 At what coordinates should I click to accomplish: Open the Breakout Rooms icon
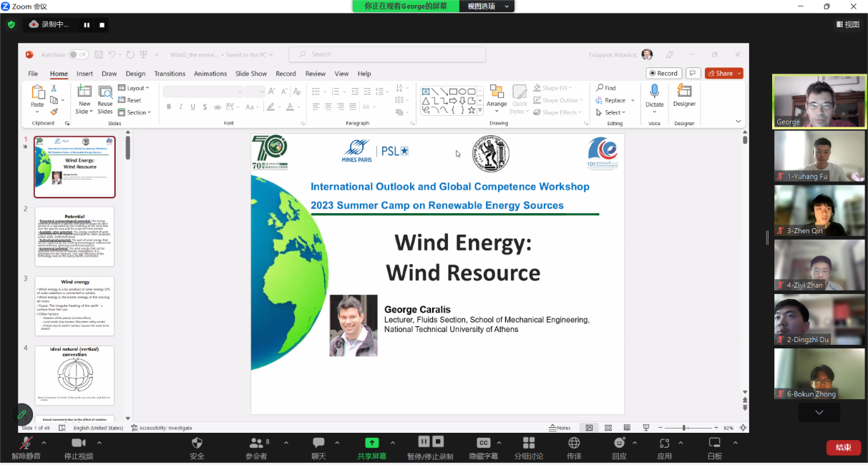pyautogui.click(x=529, y=444)
